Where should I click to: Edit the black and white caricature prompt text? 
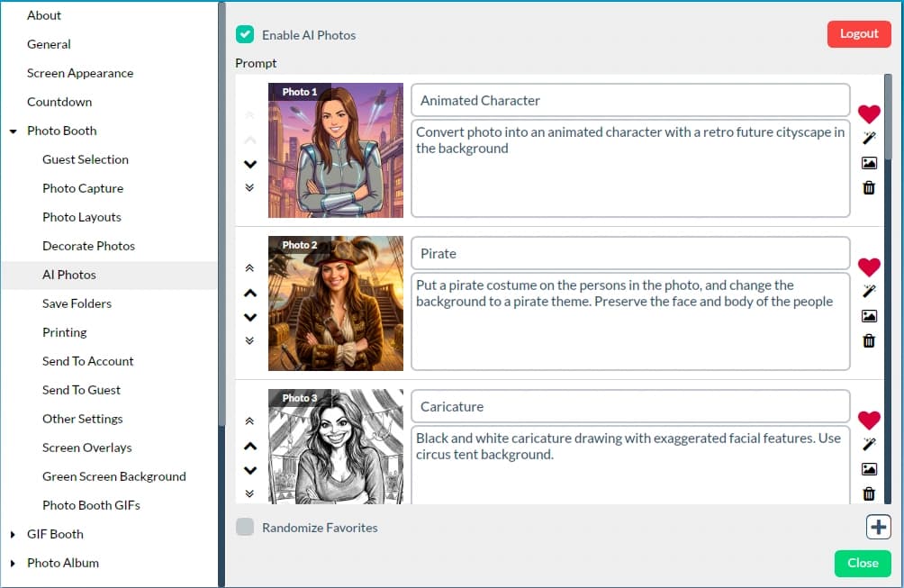(630, 466)
